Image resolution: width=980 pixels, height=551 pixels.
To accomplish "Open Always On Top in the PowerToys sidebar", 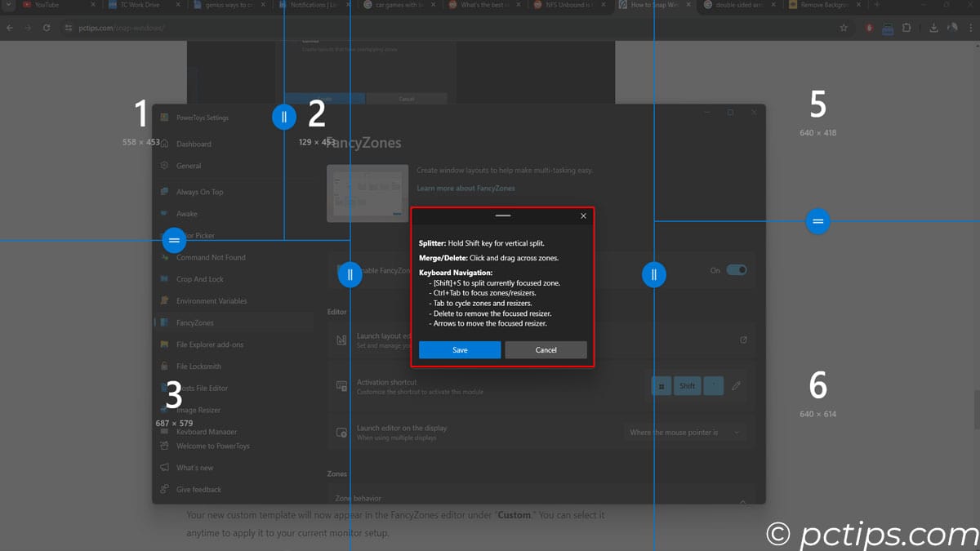I will [x=199, y=192].
